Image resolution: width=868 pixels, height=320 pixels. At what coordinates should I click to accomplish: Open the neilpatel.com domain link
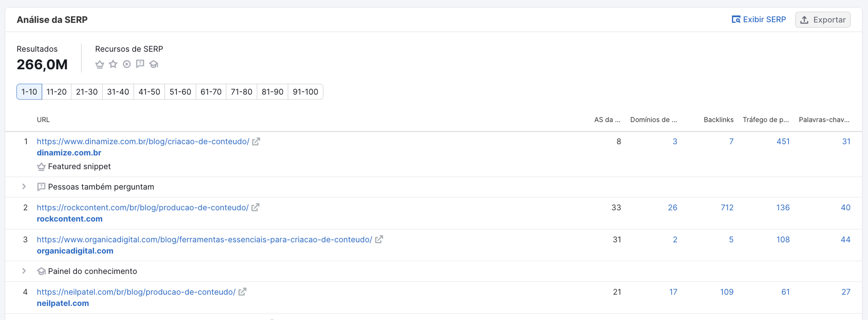[x=63, y=303]
